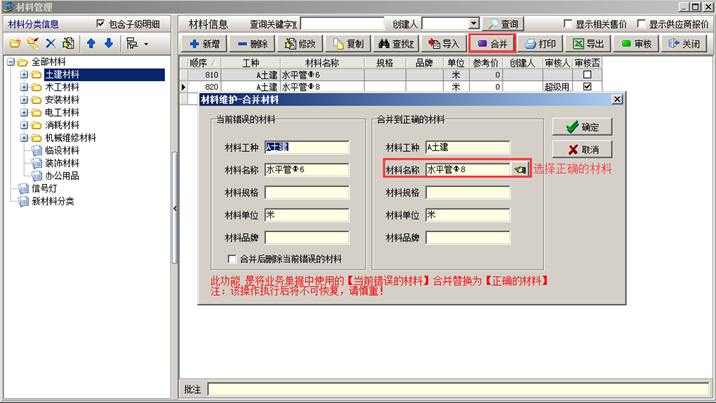Click the 导入 (Import) toolbar button

point(443,44)
